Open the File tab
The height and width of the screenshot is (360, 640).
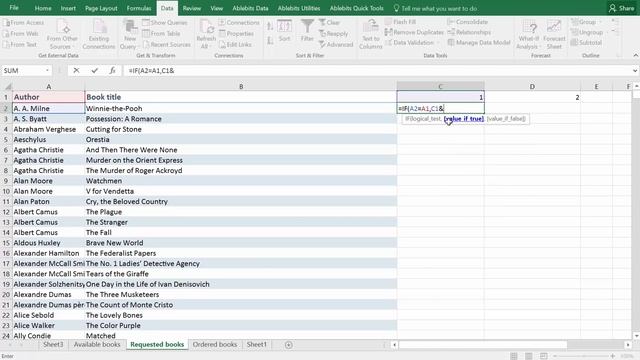click(x=14, y=8)
